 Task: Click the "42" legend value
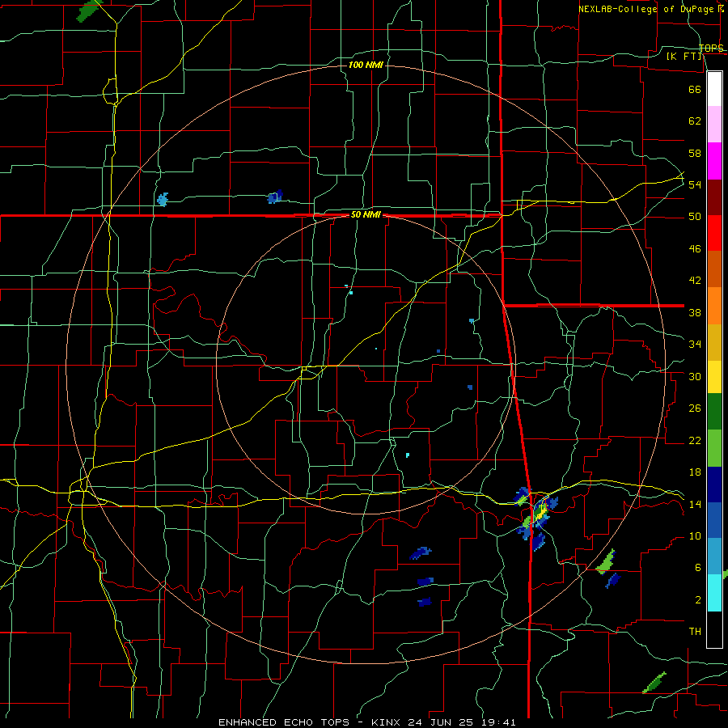695,280
